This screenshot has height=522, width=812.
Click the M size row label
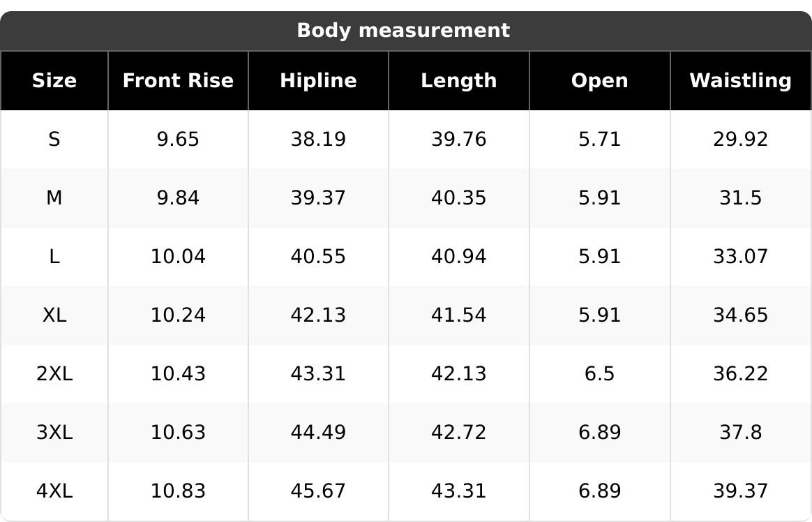click(x=54, y=198)
